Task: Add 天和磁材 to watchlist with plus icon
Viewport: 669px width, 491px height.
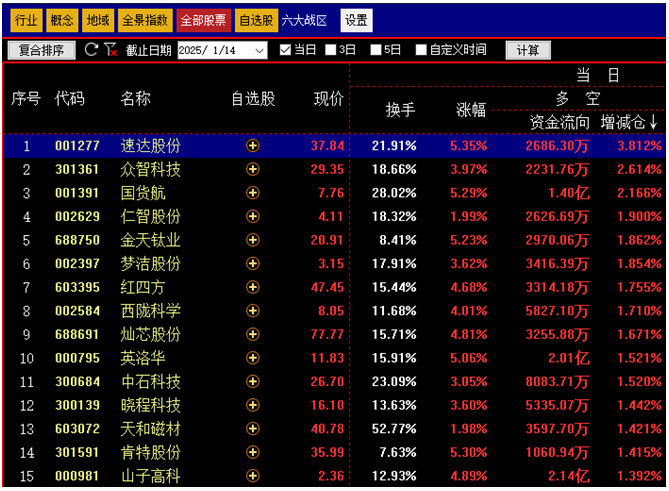Action: point(253,428)
